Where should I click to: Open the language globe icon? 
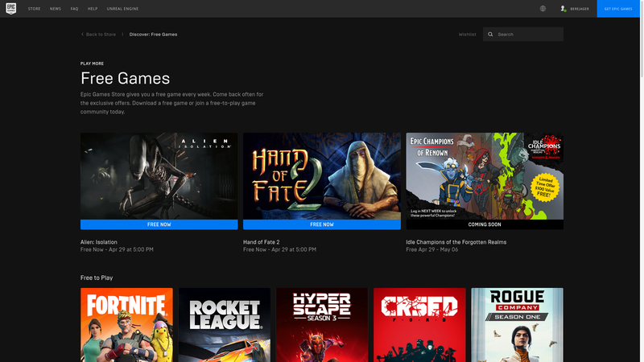tap(543, 9)
